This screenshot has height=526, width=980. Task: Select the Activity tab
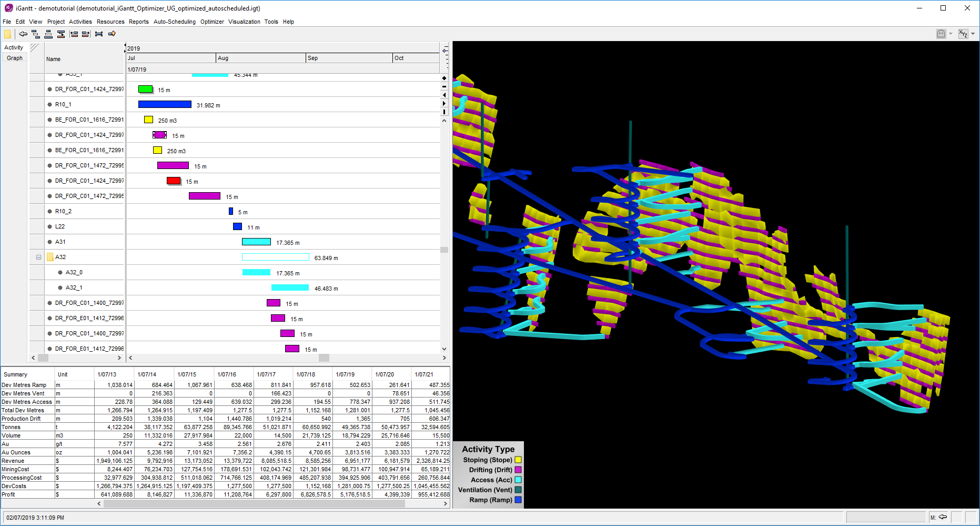pos(14,47)
